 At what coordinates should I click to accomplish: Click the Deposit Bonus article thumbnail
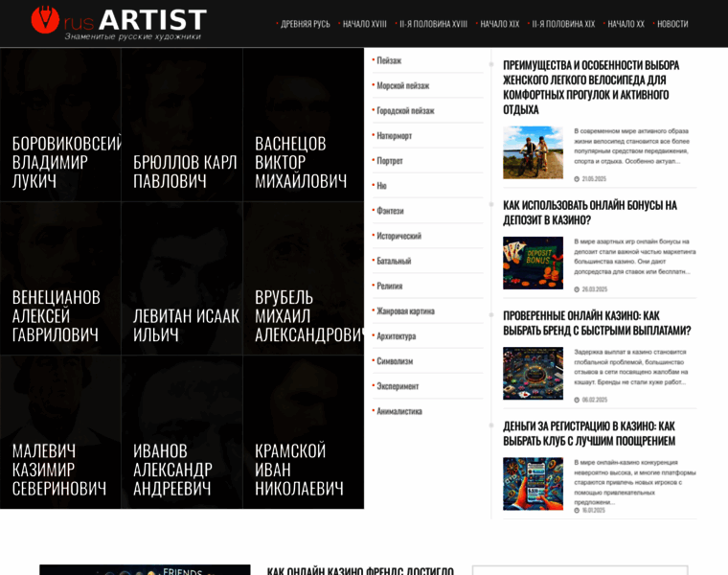tap(533, 263)
